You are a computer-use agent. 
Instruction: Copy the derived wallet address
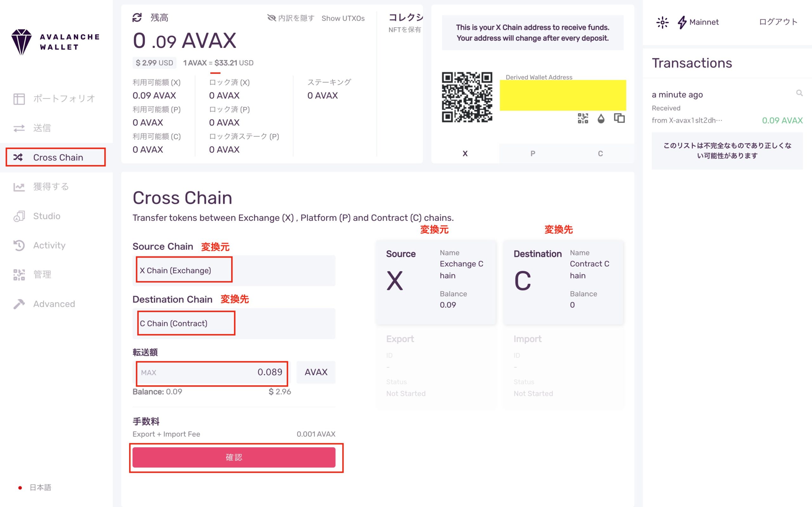point(619,119)
